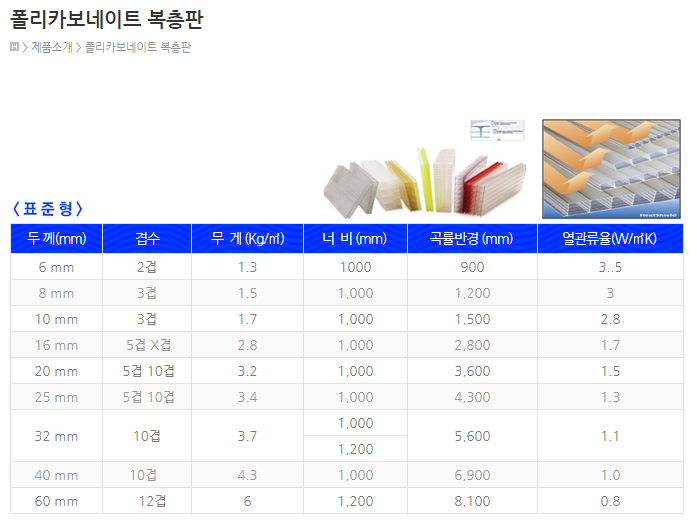Open the small profile diagram thumbnail

coord(497,130)
